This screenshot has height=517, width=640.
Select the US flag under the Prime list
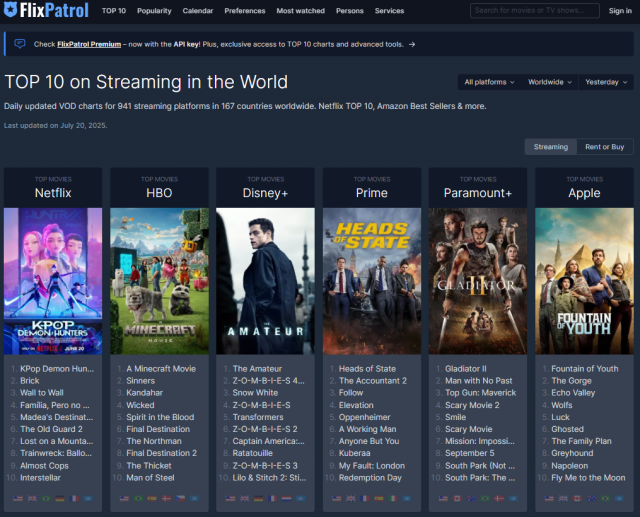(337, 498)
